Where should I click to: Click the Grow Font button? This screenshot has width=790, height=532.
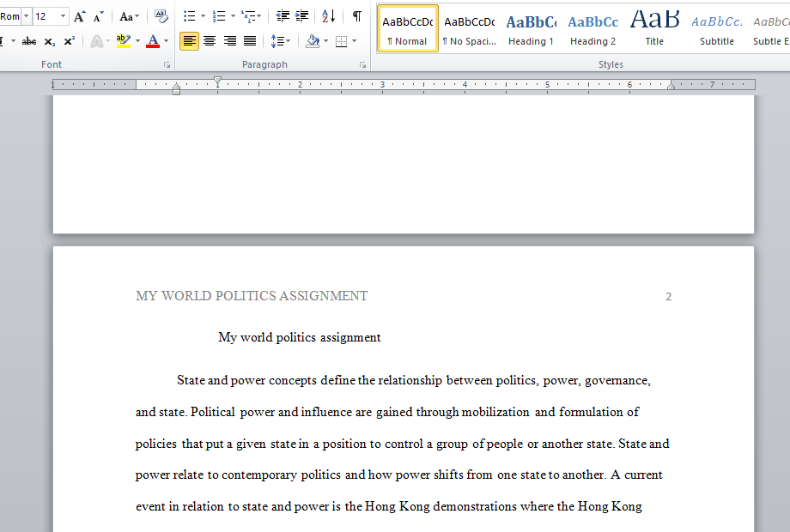click(79, 16)
